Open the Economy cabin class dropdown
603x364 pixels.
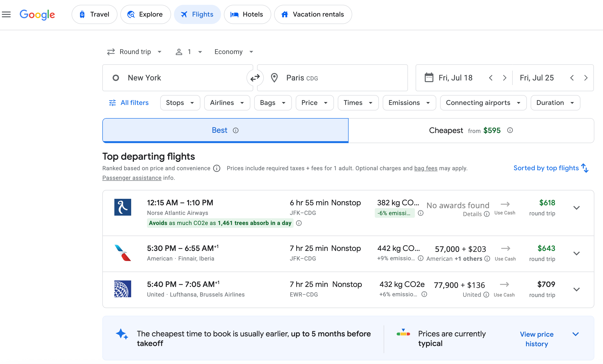coord(233,52)
